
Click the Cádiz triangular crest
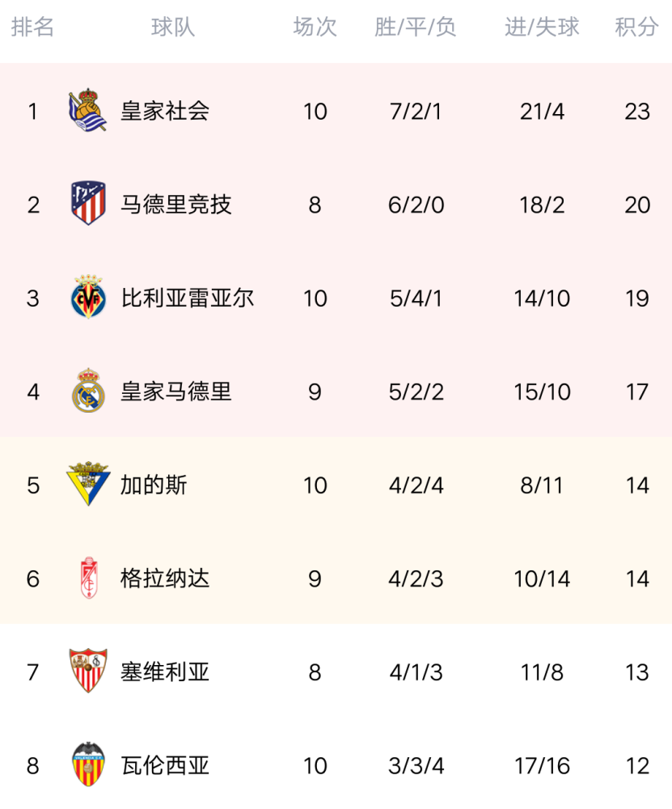click(88, 484)
